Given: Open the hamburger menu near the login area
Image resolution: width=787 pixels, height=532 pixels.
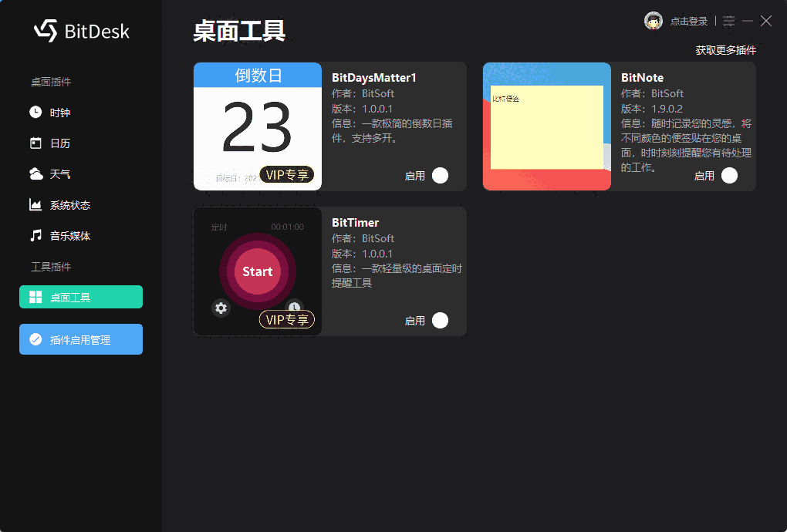Looking at the screenshot, I should tap(728, 21).
